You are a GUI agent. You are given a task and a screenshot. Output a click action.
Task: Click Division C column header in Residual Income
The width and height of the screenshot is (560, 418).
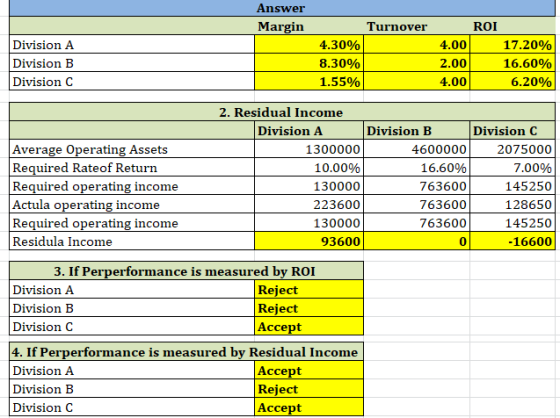pyautogui.click(x=512, y=130)
